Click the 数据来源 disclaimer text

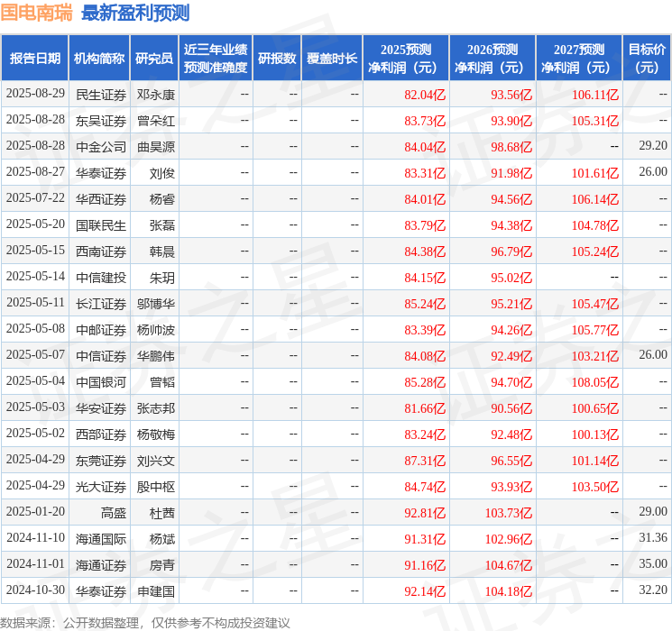pos(145,622)
